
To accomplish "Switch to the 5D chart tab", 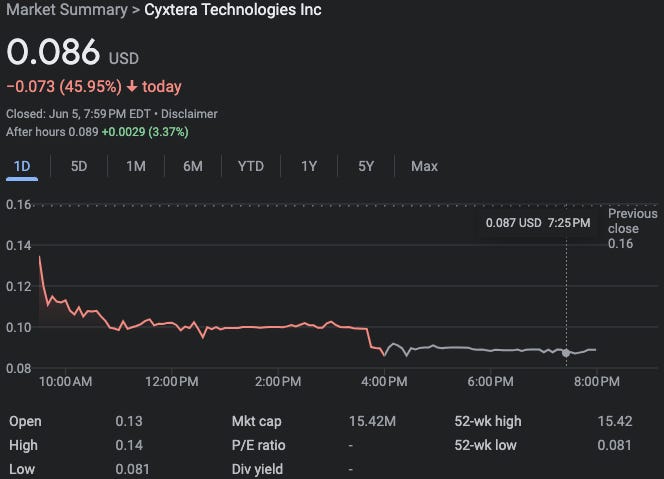I will coord(79,166).
